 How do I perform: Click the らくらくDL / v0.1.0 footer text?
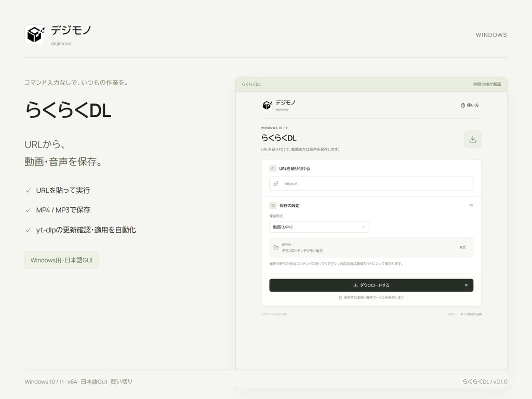(485, 382)
